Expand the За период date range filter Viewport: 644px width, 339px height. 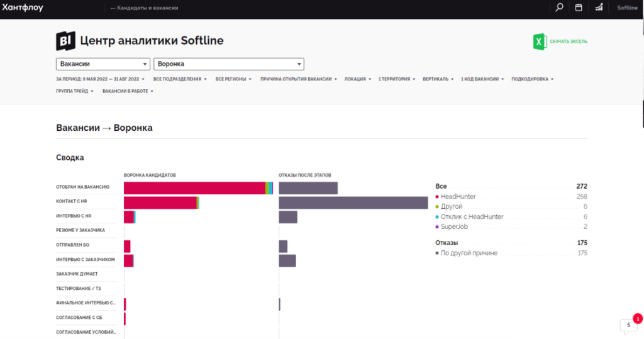coord(101,79)
